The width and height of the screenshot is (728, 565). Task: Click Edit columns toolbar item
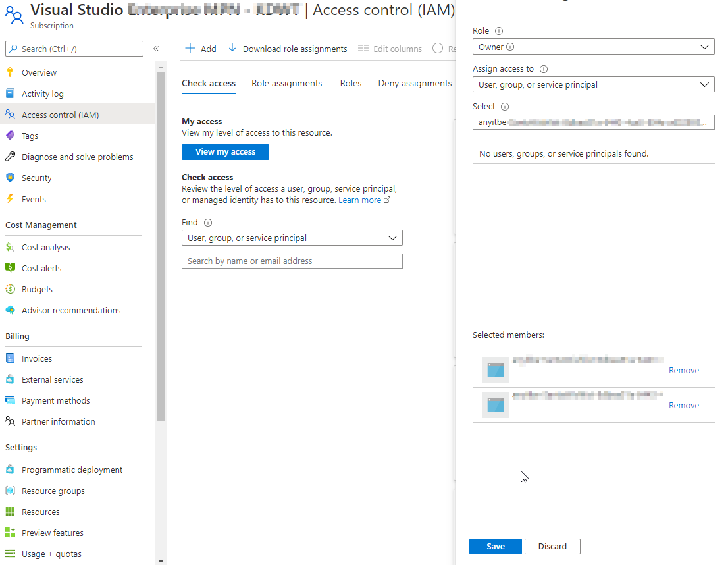click(x=390, y=49)
